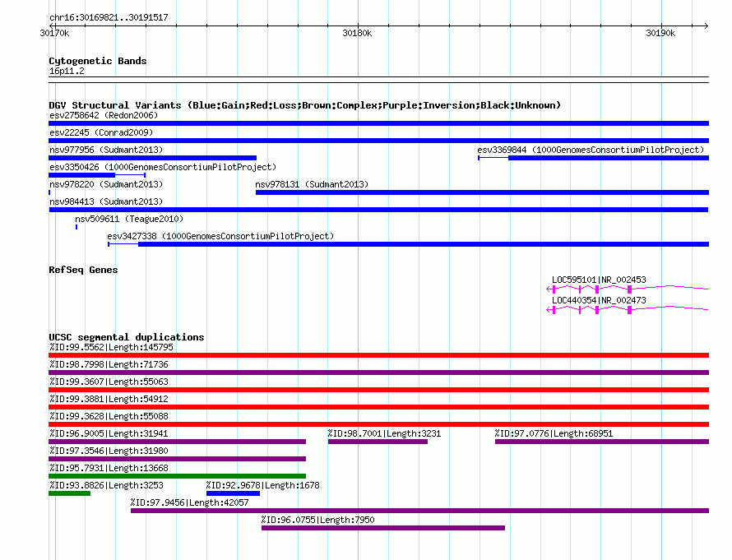Click the blue bar of esv2758642

click(378, 123)
